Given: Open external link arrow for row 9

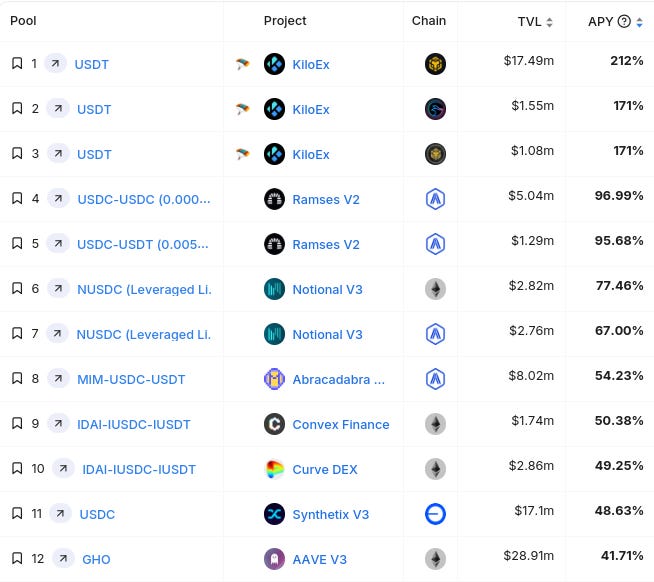Looking at the screenshot, I should click(x=58, y=423).
